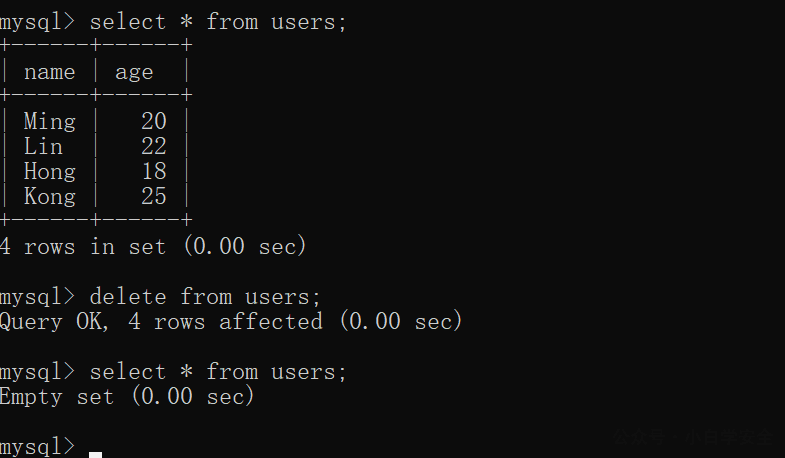Click the 'delete from users;' command
The image size is (785, 458).
tap(205, 297)
